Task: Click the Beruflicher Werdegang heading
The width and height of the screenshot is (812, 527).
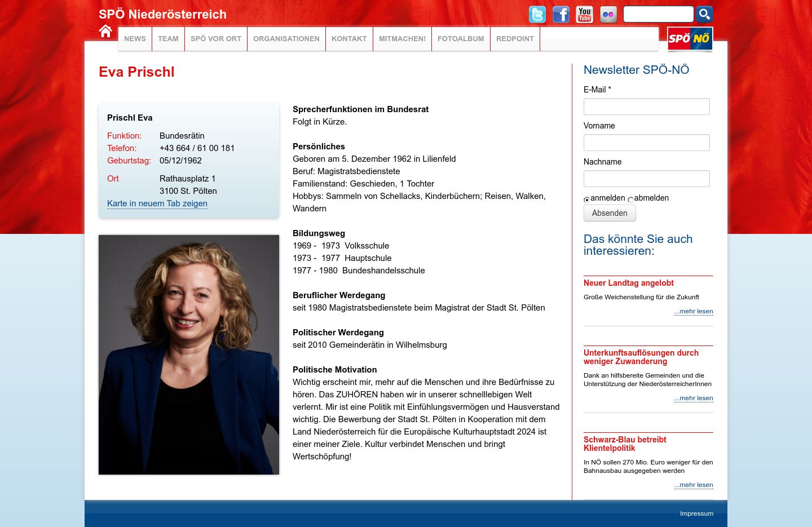Action: [339, 295]
